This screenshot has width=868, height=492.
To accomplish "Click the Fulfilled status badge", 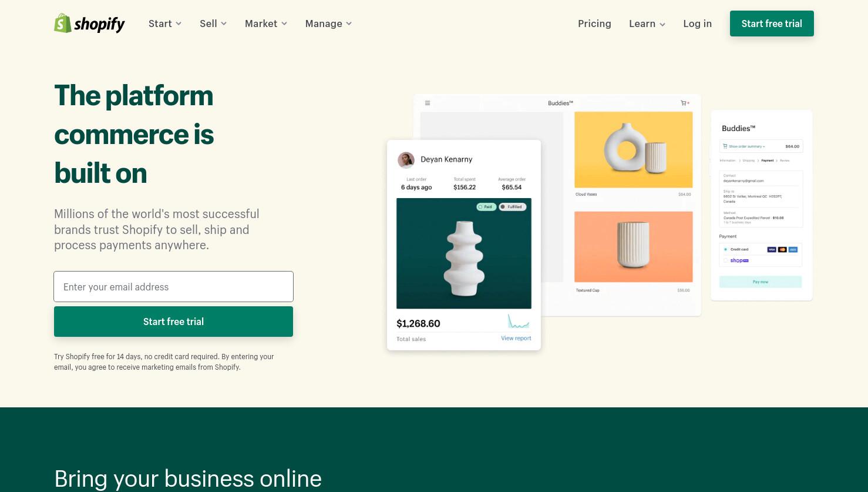I will coord(512,207).
